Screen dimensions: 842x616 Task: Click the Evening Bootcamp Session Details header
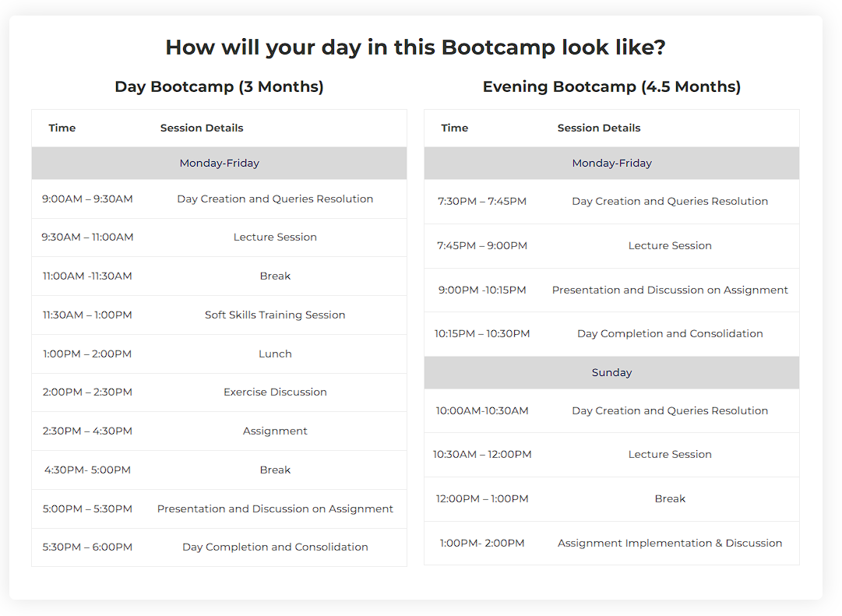[x=599, y=128]
